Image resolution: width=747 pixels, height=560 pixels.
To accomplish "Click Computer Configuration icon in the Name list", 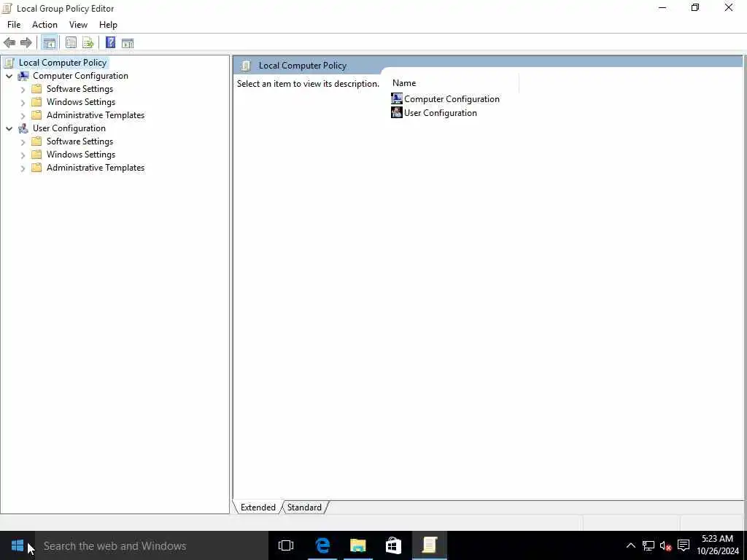I will [396, 98].
